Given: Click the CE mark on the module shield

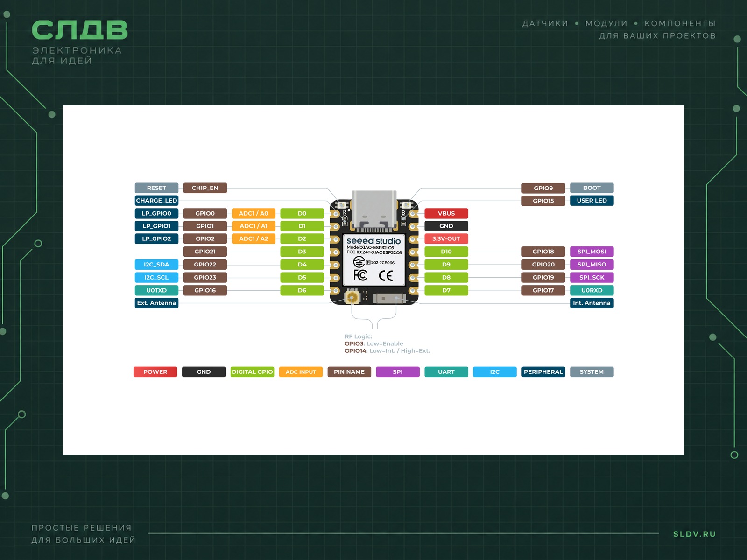Looking at the screenshot, I should [x=386, y=276].
